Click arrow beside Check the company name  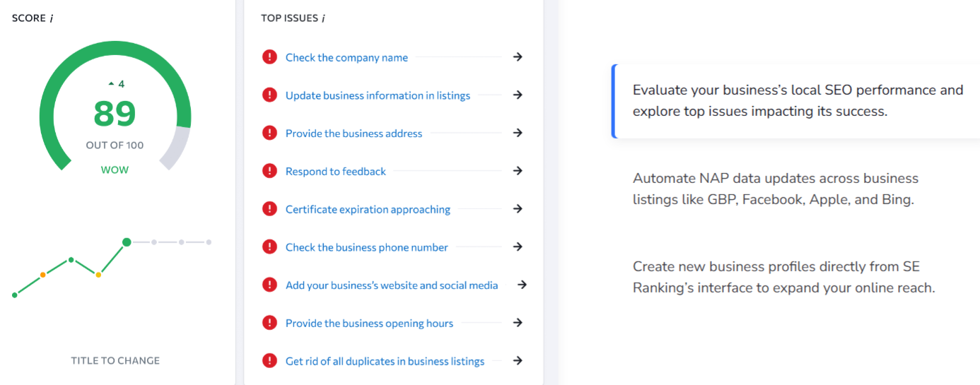[x=518, y=57]
